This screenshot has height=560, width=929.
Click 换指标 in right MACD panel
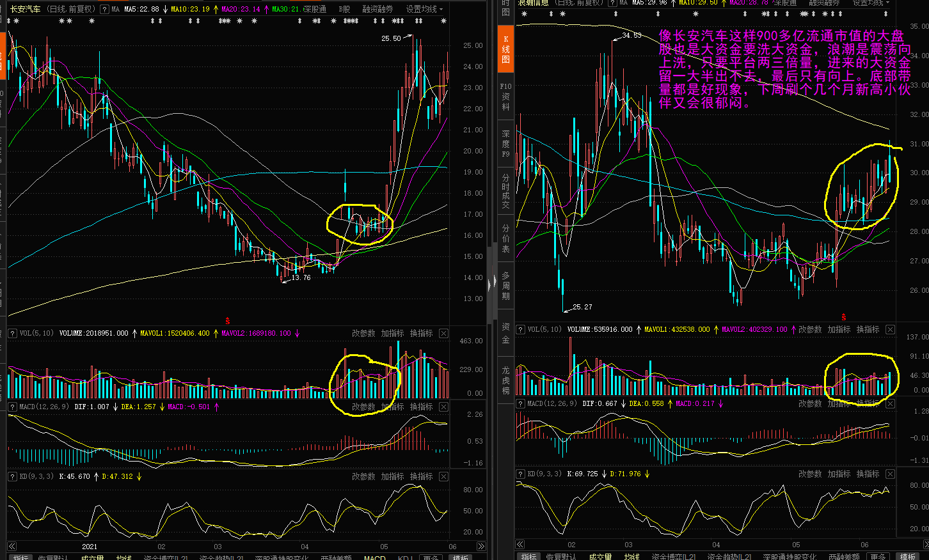tap(868, 403)
